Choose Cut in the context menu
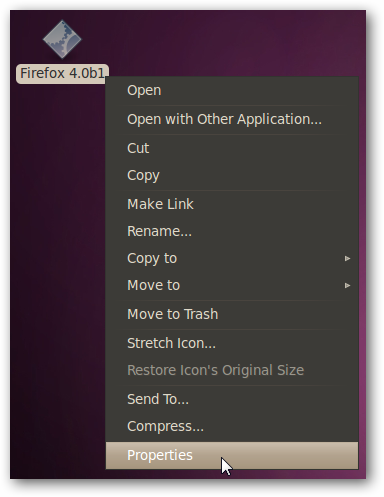384x497 pixels. [x=232, y=148]
